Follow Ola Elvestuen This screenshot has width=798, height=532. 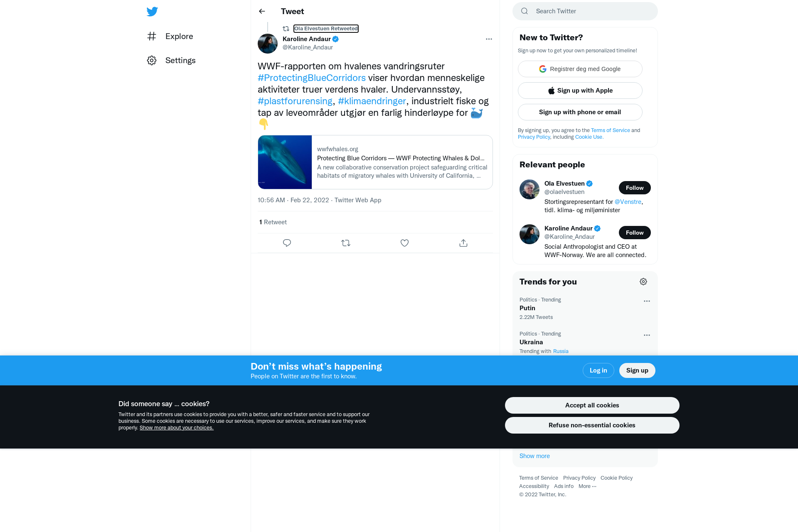point(635,188)
